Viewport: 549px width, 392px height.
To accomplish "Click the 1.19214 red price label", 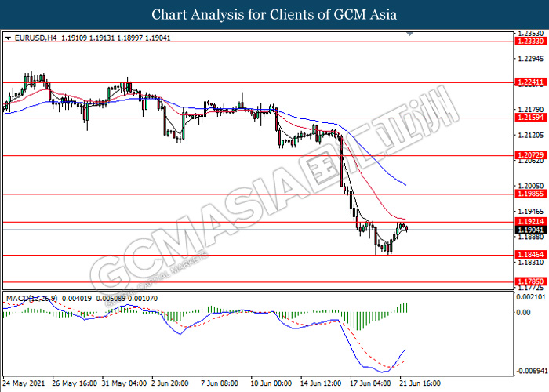I will tap(531, 222).
